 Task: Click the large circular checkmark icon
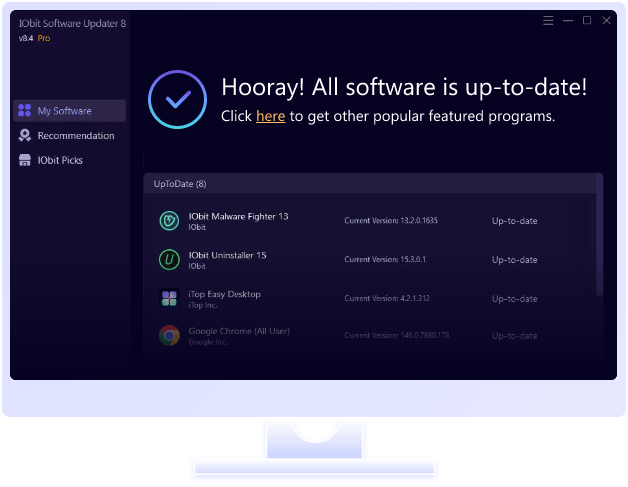point(178,100)
